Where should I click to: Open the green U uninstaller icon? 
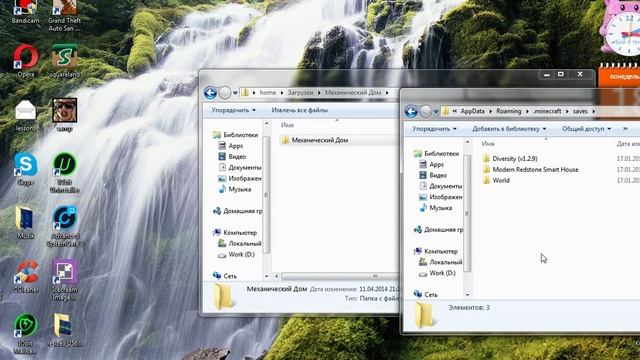pyautogui.click(x=64, y=172)
